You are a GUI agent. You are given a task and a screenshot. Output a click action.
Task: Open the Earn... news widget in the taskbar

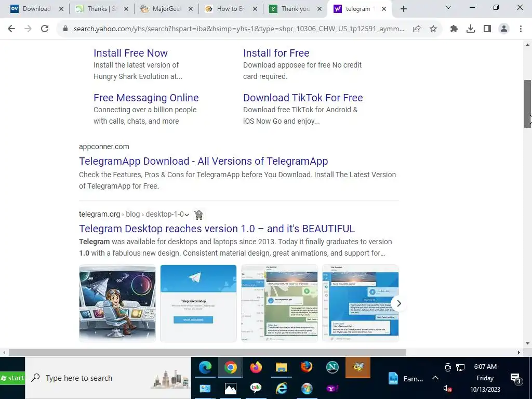[406, 379]
